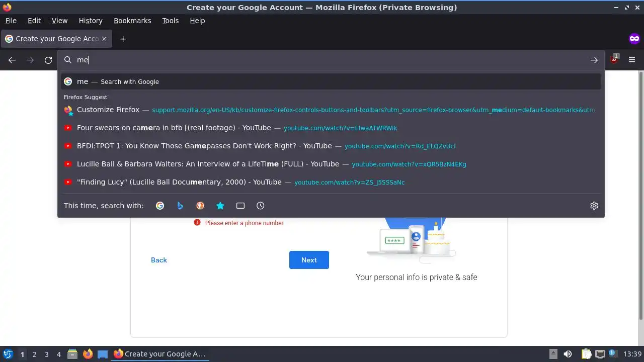Launch Firefox from taskbar quick launcher
Image resolution: width=644 pixels, height=362 pixels.
(88, 354)
